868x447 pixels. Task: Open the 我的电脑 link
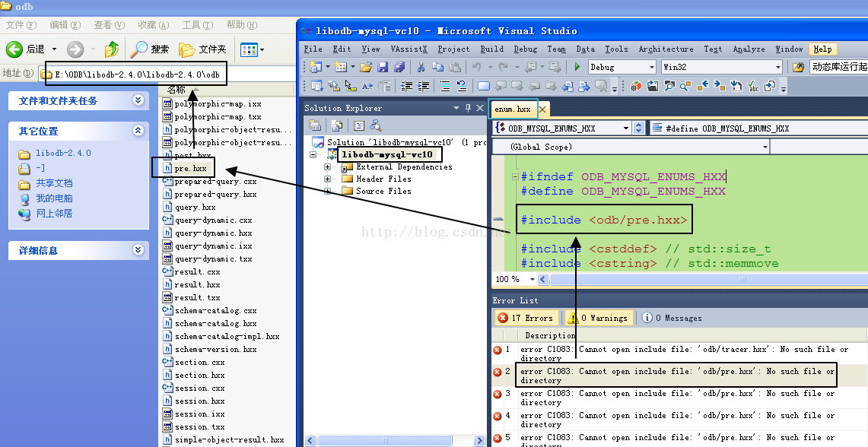54,198
